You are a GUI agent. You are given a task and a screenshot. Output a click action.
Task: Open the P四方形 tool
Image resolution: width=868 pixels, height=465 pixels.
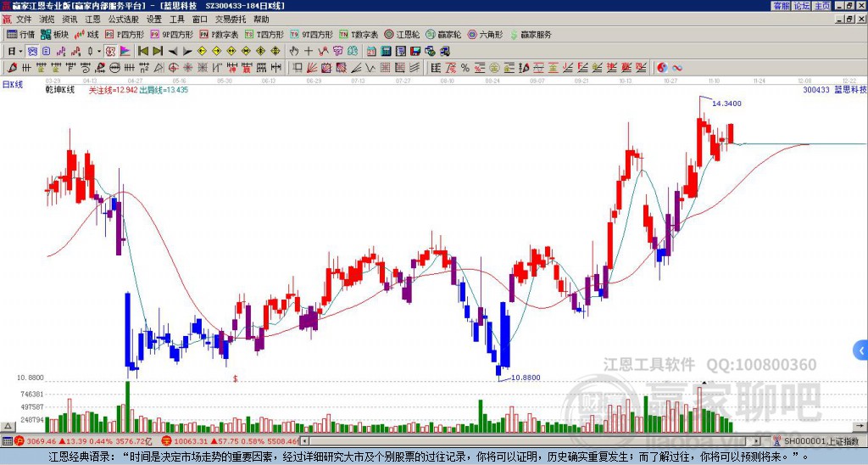point(125,34)
